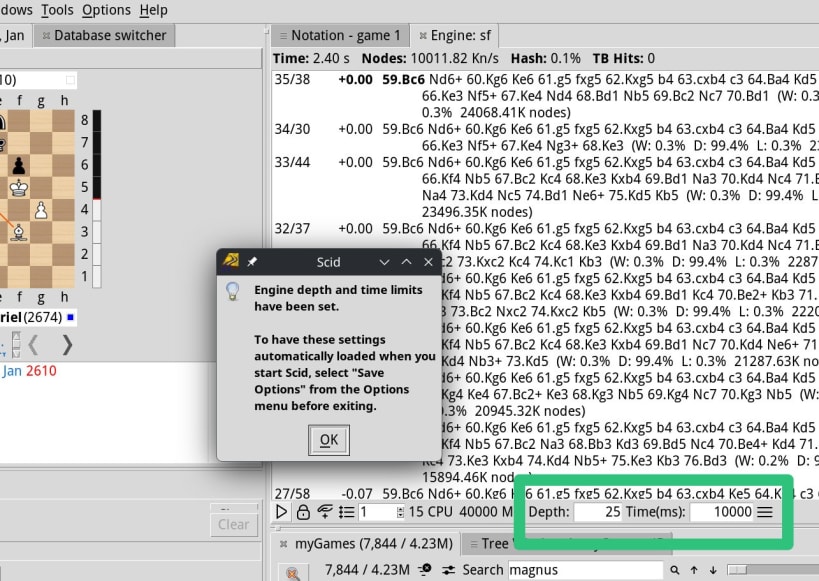Screen dimensions: 819x581
Task: Open the Tools menu
Action: [x=57, y=10]
